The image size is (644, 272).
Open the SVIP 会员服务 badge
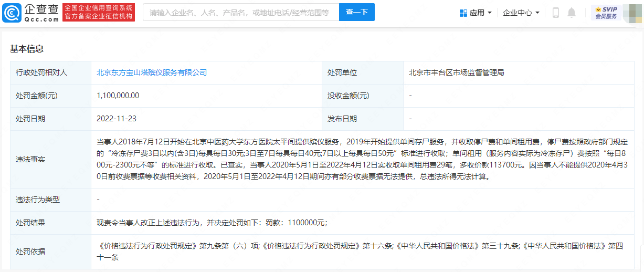[x=606, y=13]
